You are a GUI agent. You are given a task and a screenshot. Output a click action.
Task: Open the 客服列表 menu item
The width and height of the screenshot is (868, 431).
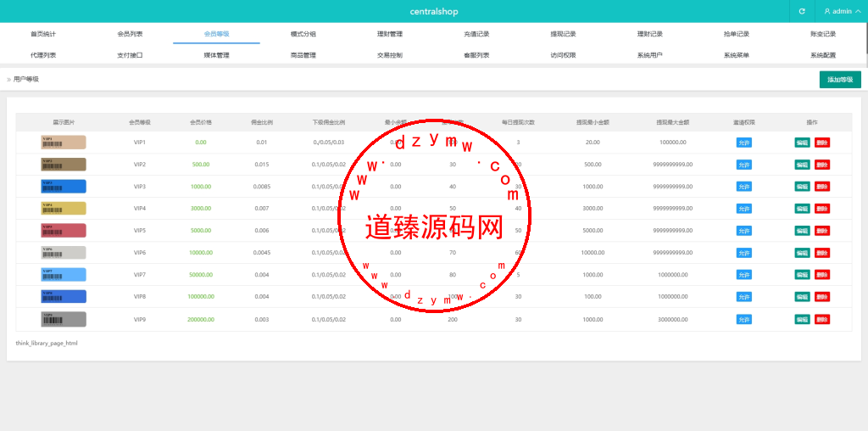476,55
